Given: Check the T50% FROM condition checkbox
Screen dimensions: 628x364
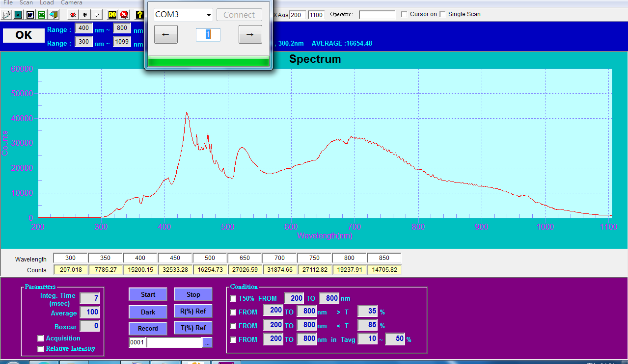Looking at the screenshot, I should [x=233, y=298].
